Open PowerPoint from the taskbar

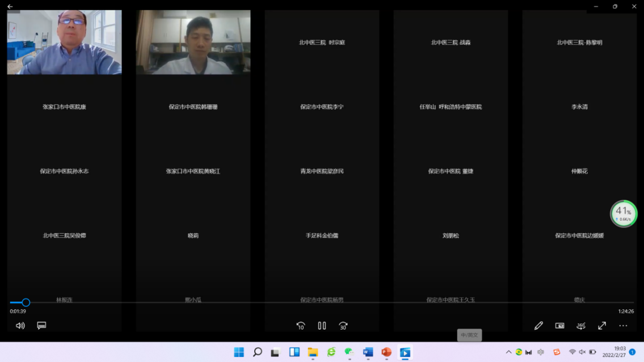coord(386,352)
